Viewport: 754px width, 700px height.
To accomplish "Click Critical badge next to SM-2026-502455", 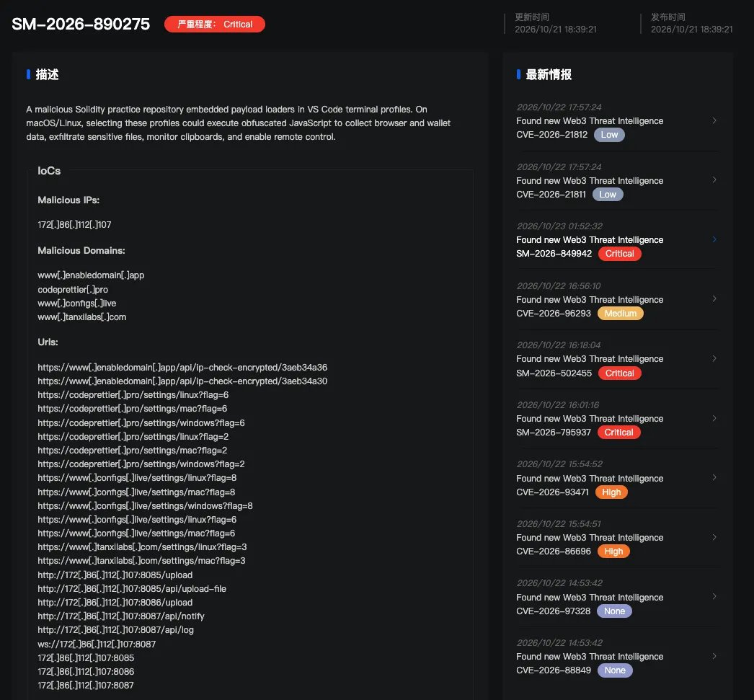I will click(619, 373).
